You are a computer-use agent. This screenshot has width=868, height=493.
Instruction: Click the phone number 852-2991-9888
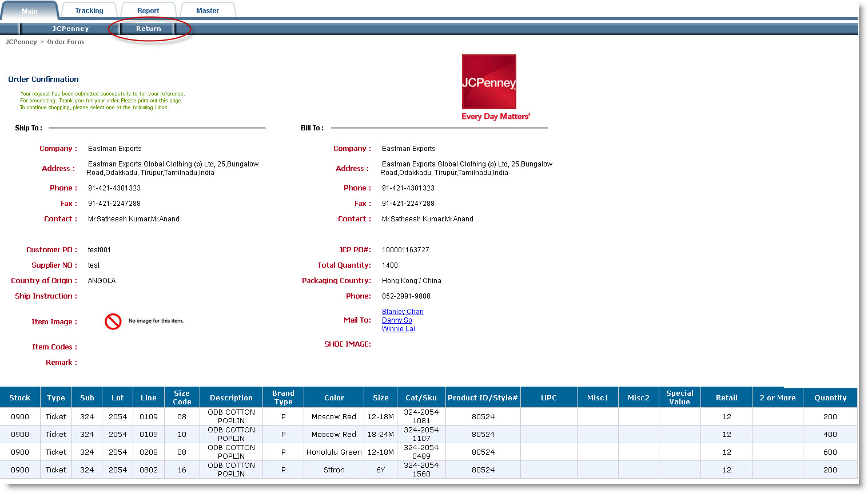tap(406, 296)
